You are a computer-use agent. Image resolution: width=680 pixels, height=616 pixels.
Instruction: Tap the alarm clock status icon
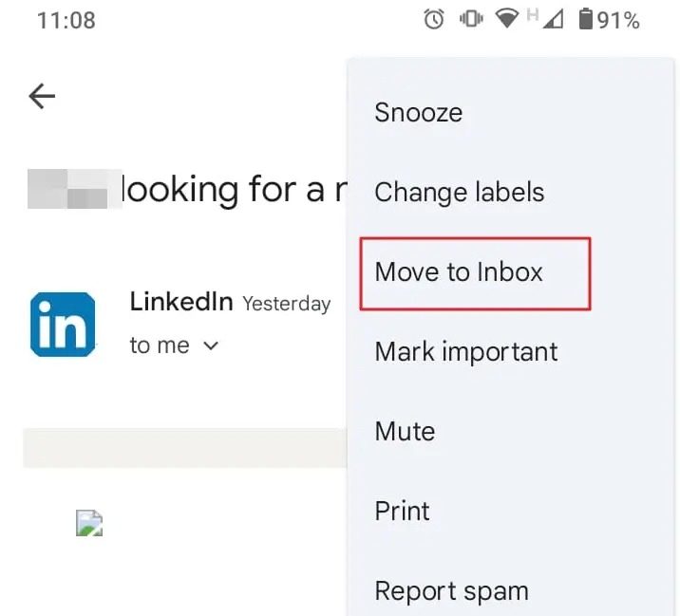coord(434,20)
